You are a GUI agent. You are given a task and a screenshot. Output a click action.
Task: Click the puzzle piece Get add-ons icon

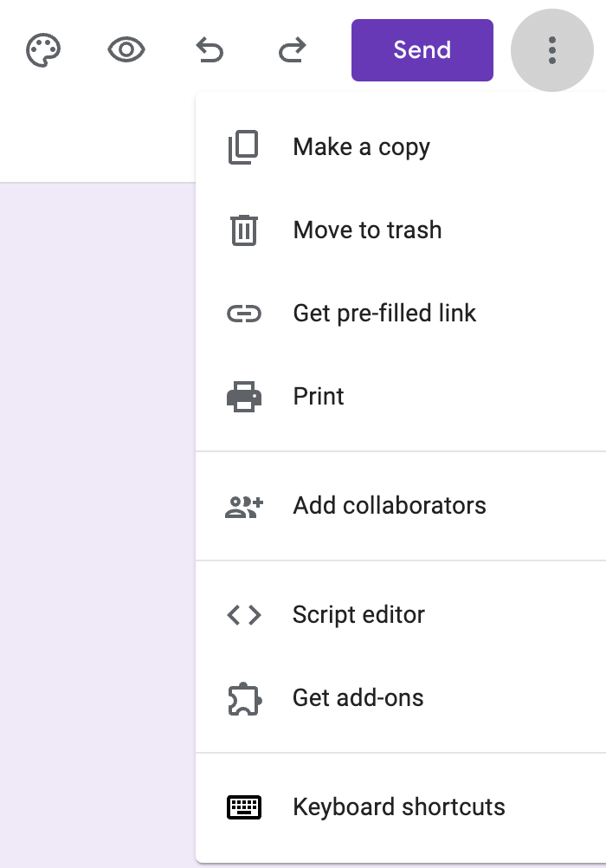coord(244,698)
